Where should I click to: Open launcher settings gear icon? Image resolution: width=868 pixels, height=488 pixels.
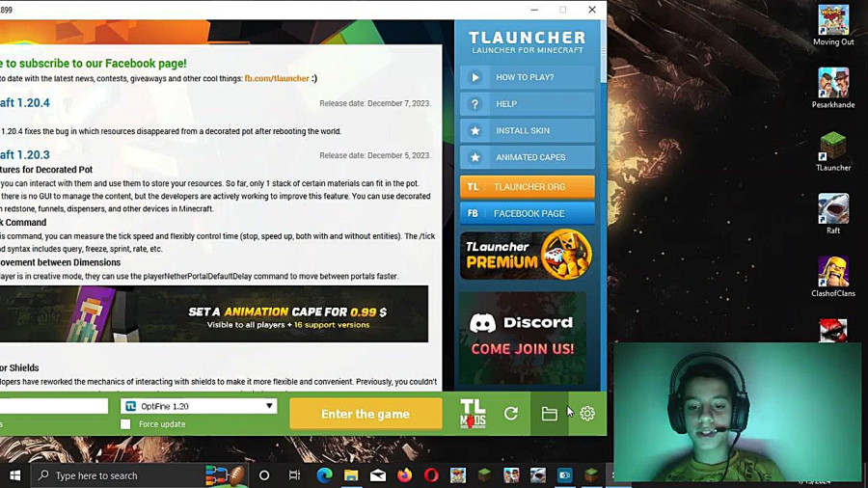click(x=587, y=414)
